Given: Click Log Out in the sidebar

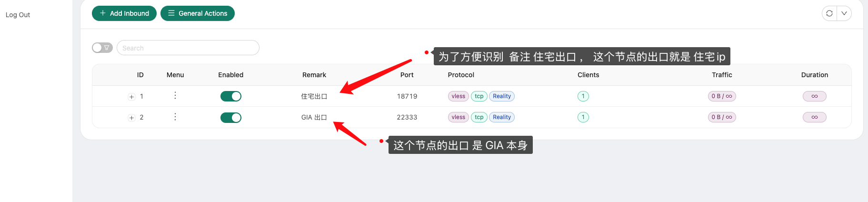Looking at the screenshot, I should 18,15.
